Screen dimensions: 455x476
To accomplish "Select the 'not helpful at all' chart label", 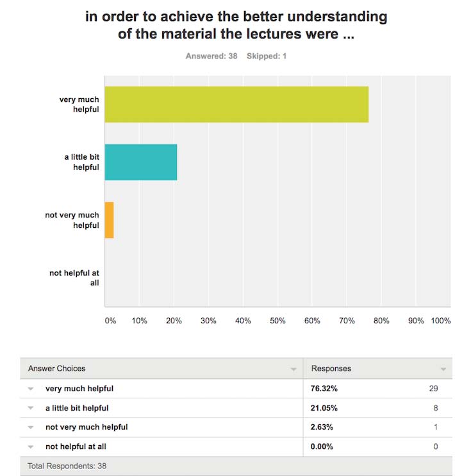I will click(74, 278).
